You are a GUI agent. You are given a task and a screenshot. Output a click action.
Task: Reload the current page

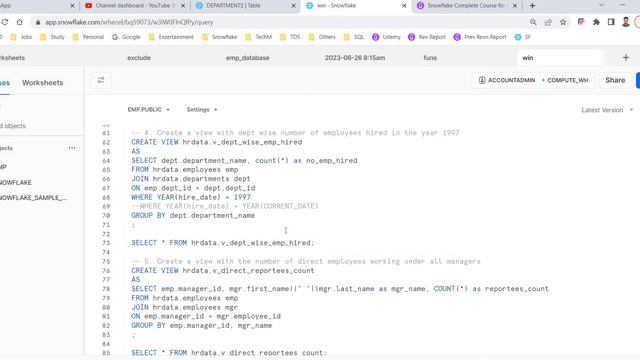coord(5,22)
